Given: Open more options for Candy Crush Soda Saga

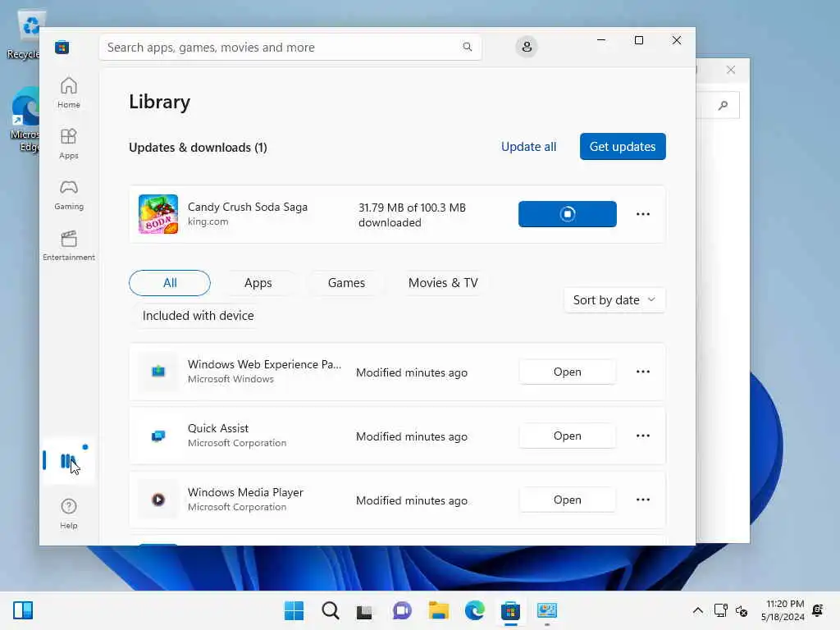Looking at the screenshot, I should pyautogui.click(x=643, y=214).
